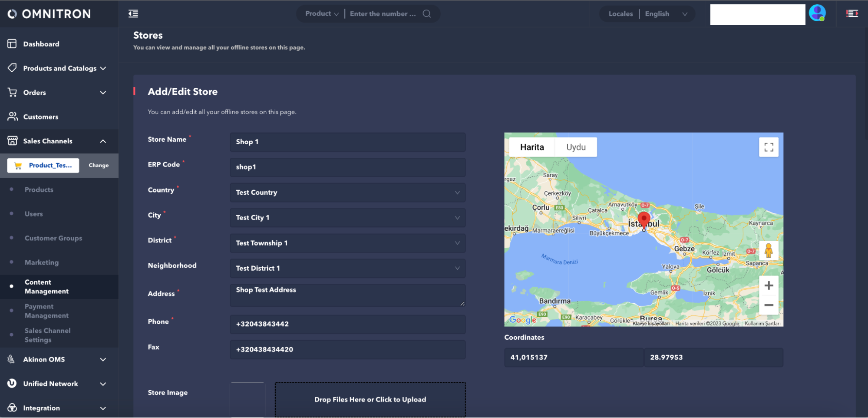Screen dimensions: 868x418
Task: Open the right panel icon in top bar
Action: [x=852, y=14]
